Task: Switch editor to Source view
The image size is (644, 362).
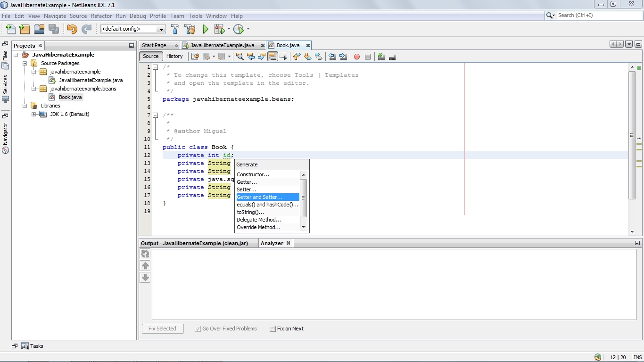Action: 151,56
